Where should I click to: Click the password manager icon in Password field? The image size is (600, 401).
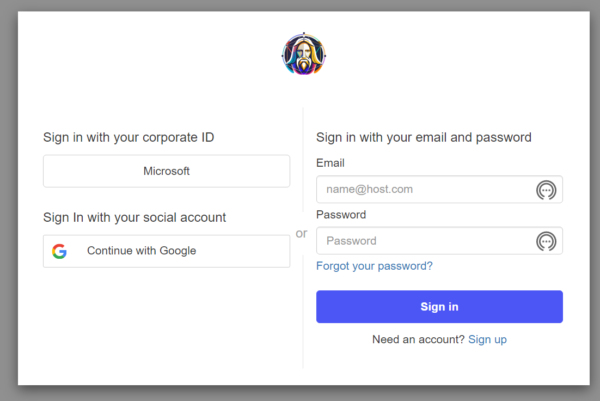coord(546,241)
